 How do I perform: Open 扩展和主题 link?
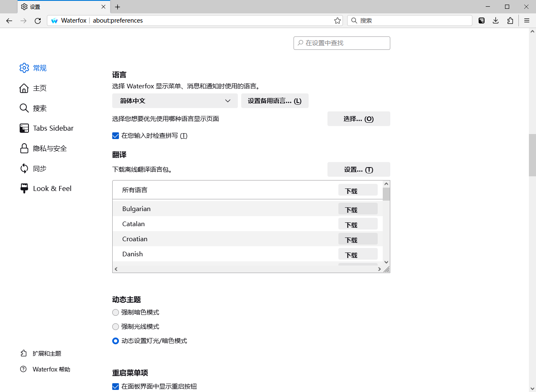[x=47, y=353]
